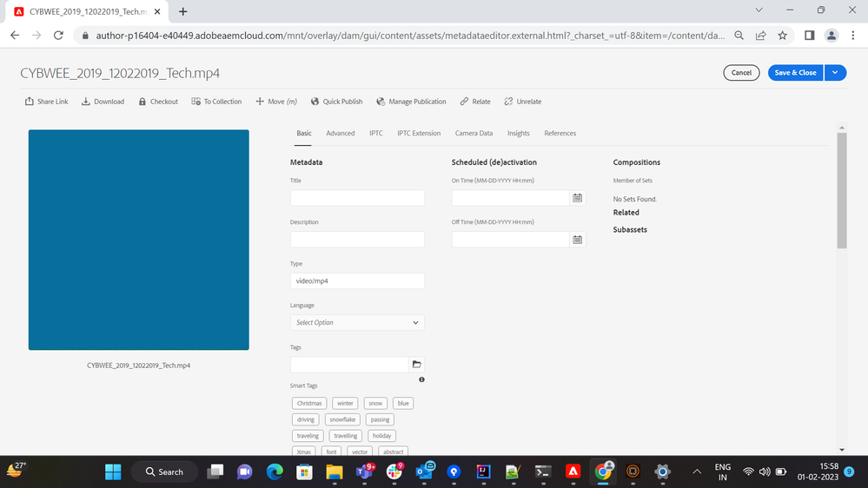Open the tag browser folder icon

[x=416, y=365]
